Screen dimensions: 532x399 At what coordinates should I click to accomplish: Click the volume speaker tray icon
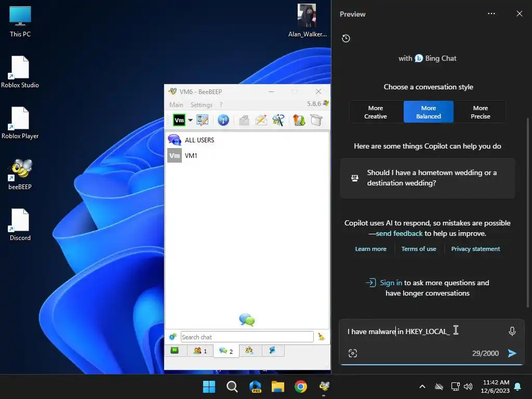[x=468, y=387]
